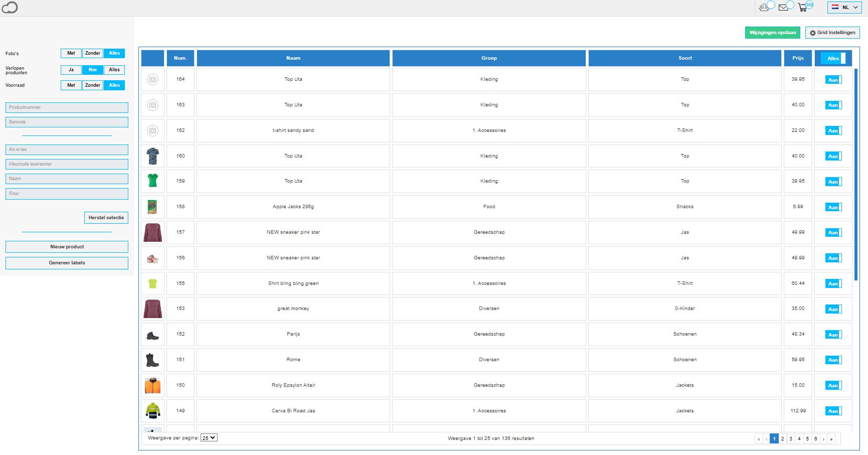The image size is (868, 455).
Task: Click the Wijzigingen opslaan button
Action: 772,33
